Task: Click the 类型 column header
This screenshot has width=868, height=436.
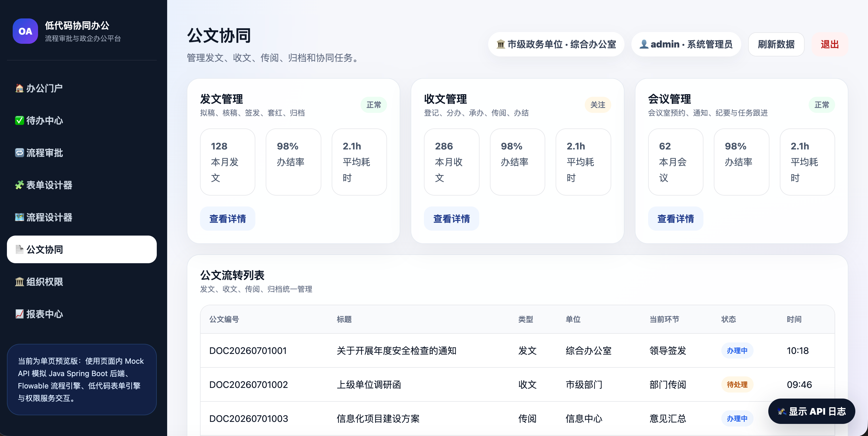Action: tap(526, 319)
